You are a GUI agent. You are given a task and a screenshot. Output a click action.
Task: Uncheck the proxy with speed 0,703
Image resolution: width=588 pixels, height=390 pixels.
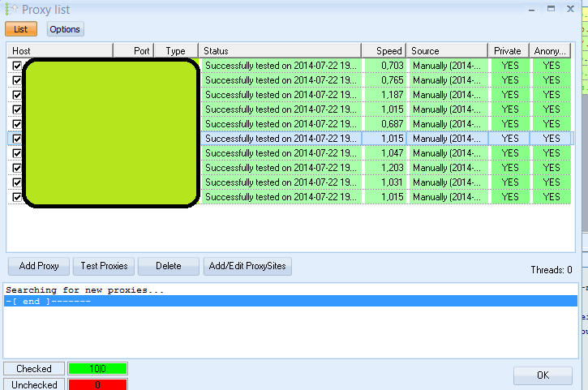click(x=17, y=66)
